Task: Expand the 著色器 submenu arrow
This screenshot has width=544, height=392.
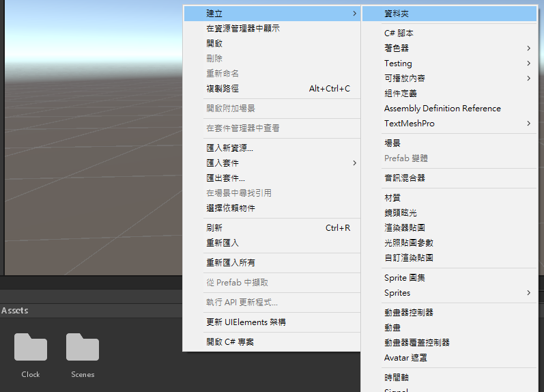Action: point(528,48)
